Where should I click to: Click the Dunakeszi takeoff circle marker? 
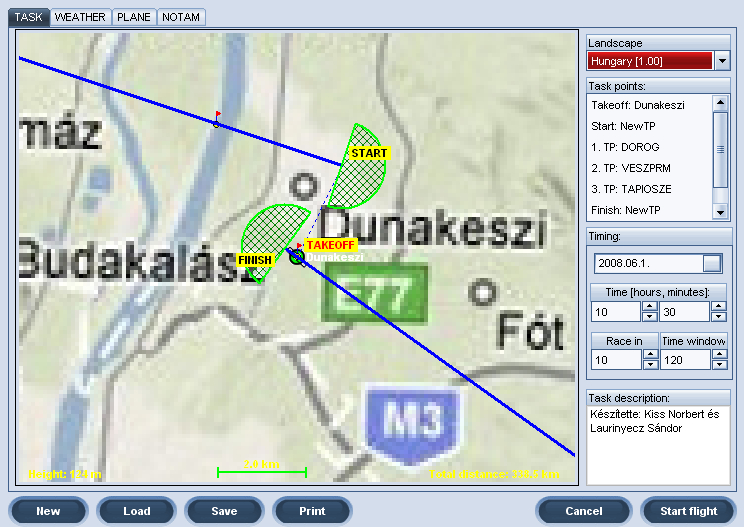point(295,258)
